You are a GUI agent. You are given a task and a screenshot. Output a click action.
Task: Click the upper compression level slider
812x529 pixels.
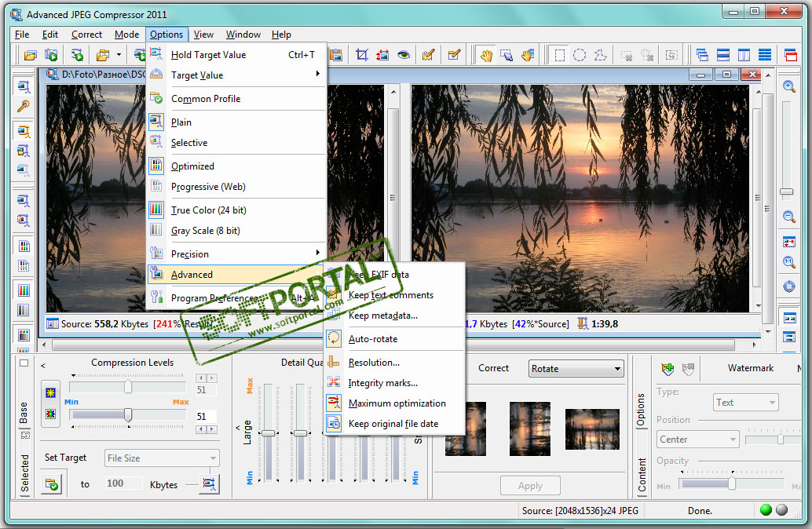click(x=127, y=387)
